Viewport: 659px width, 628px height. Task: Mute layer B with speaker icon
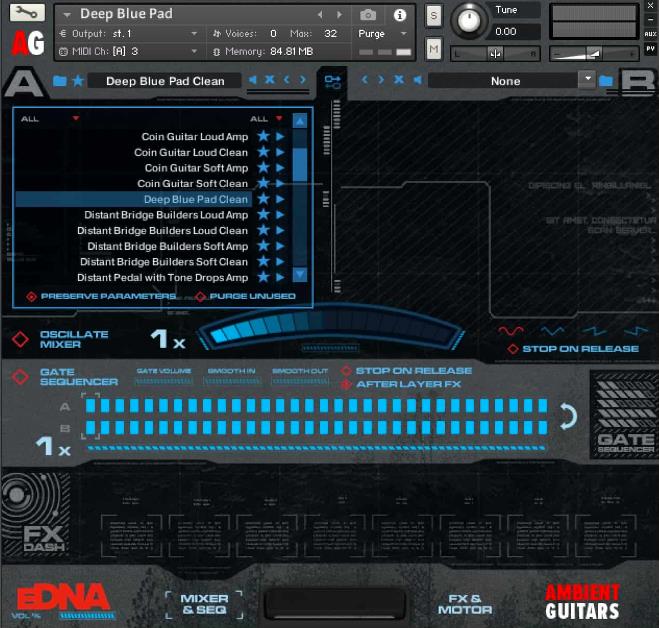417,79
